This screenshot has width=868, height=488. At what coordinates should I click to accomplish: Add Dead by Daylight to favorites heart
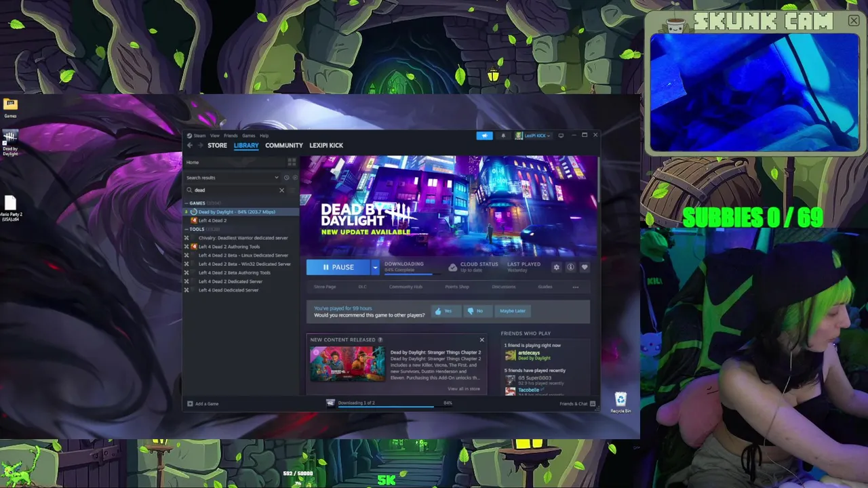pyautogui.click(x=585, y=267)
